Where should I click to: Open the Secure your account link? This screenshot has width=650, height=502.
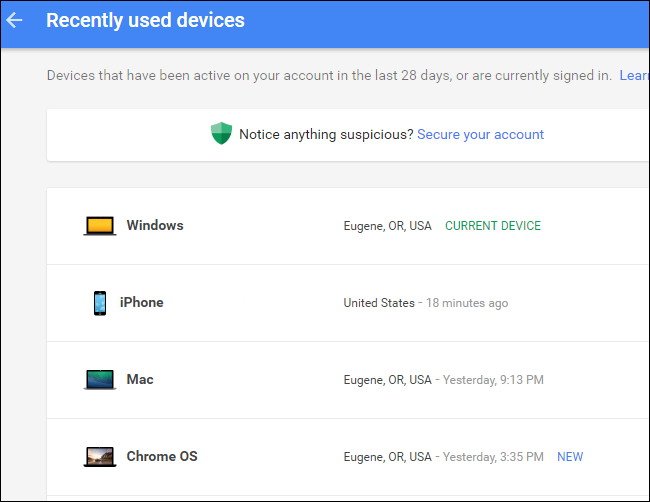click(480, 134)
